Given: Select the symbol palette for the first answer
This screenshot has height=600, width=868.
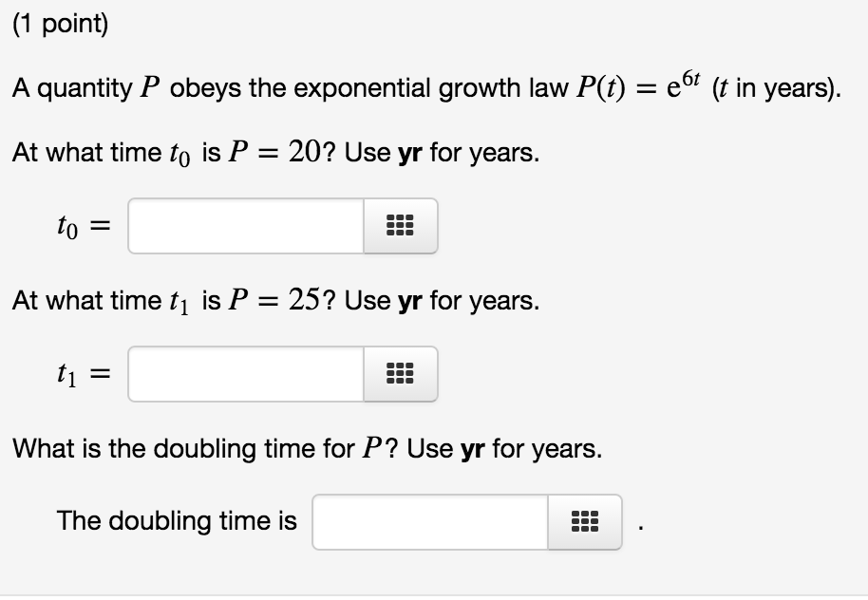Looking at the screenshot, I should click(400, 226).
